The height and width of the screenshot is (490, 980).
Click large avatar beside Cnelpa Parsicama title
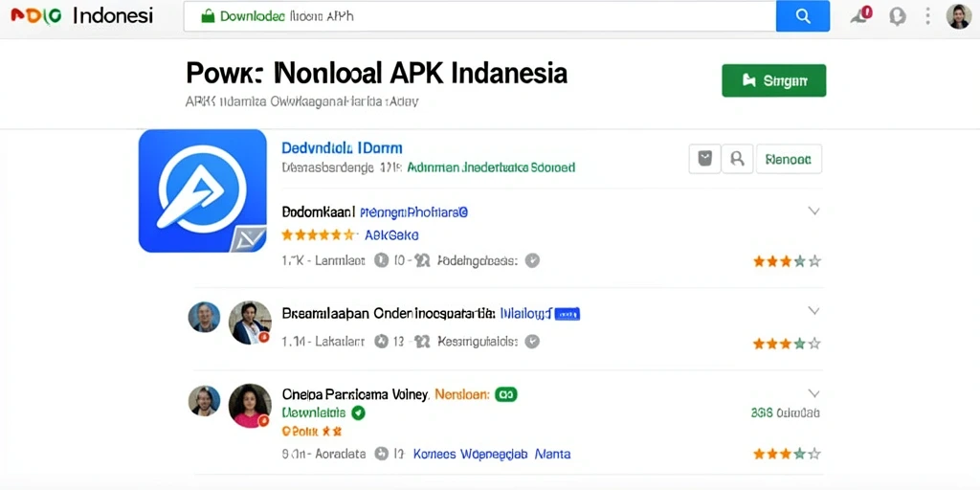click(x=250, y=406)
